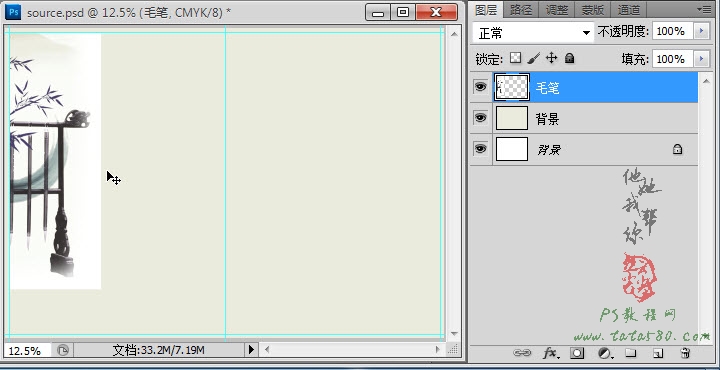This screenshot has height=370, width=720.
Task: Delete layer with trash icon
Action: [685, 353]
